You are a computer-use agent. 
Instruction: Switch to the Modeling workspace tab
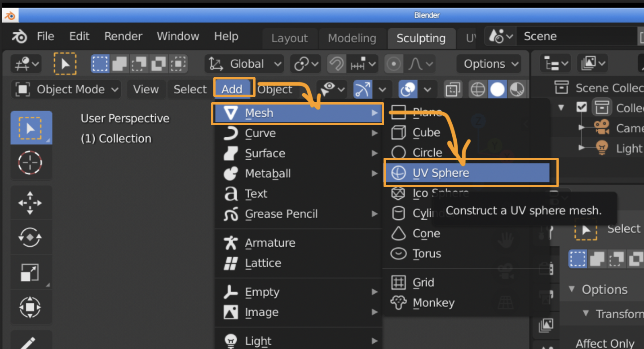point(352,38)
